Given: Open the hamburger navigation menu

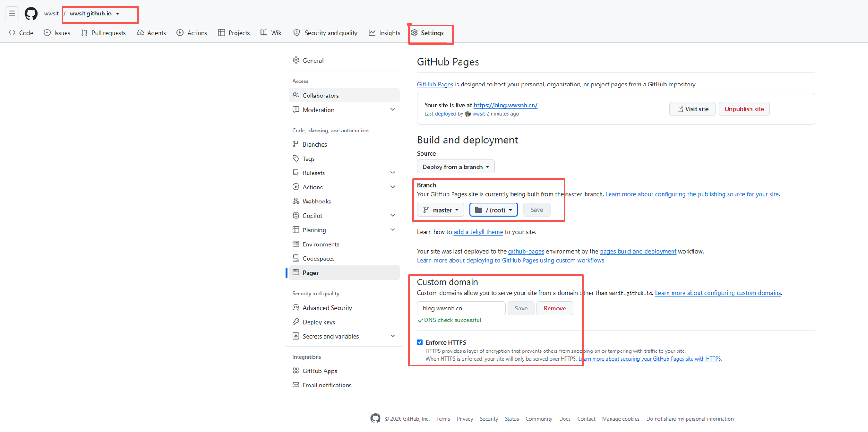Looking at the screenshot, I should coord(12,14).
